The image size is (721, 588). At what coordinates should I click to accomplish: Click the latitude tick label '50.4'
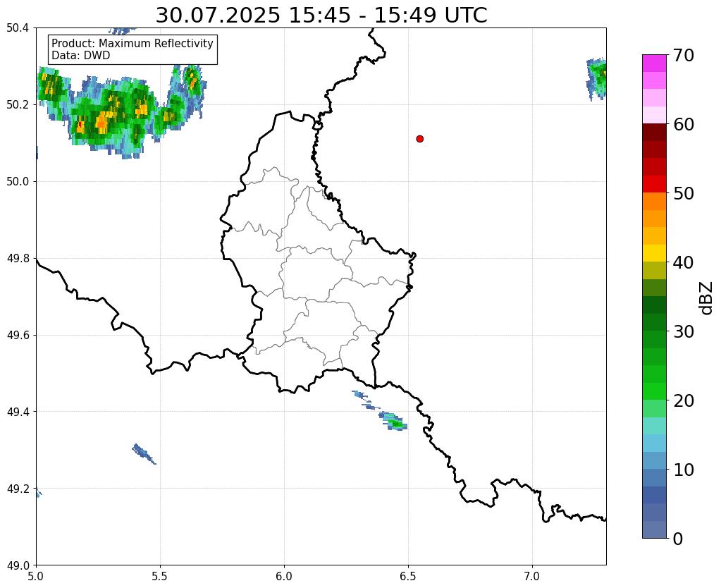point(18,28)
